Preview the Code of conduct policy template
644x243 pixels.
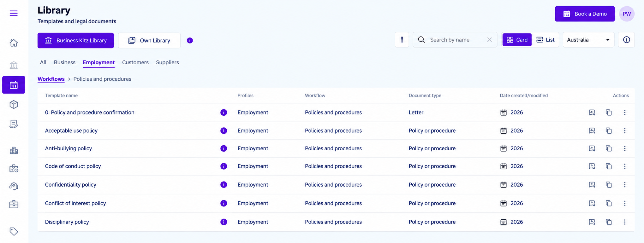click(x=592, y=166)
